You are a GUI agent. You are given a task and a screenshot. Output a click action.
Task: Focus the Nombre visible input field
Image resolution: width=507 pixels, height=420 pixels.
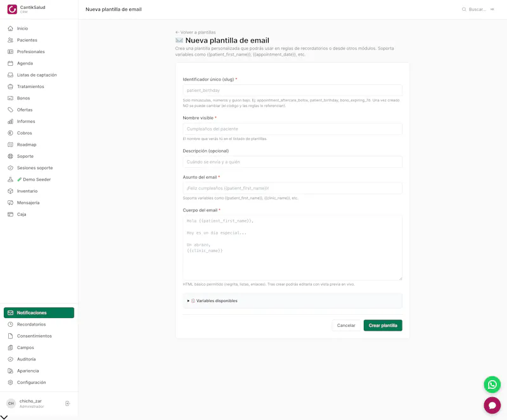tap(292, 129)
